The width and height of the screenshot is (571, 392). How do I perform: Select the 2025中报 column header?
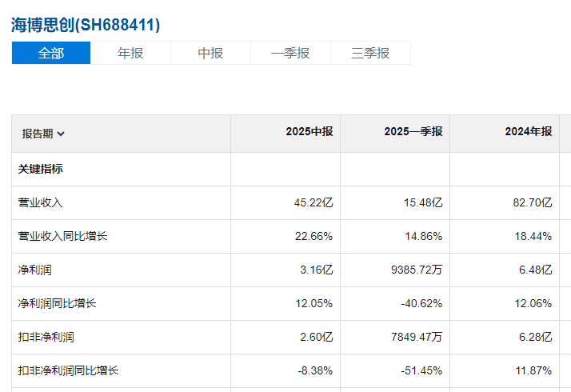pos(309,132)
